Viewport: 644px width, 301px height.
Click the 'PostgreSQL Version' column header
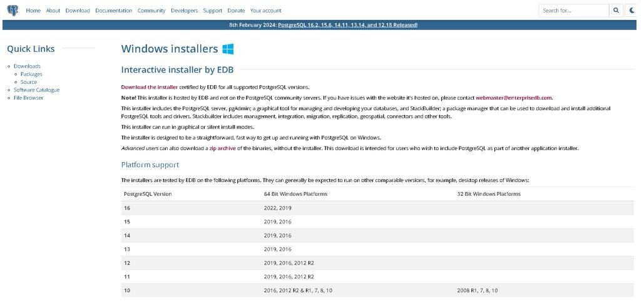[148, 194]
